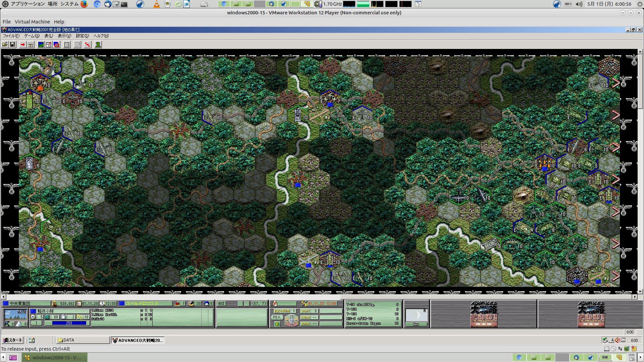Save game with the floppy disk icon
The height and width of the screenshot is (362, 644).
(12, 45)
